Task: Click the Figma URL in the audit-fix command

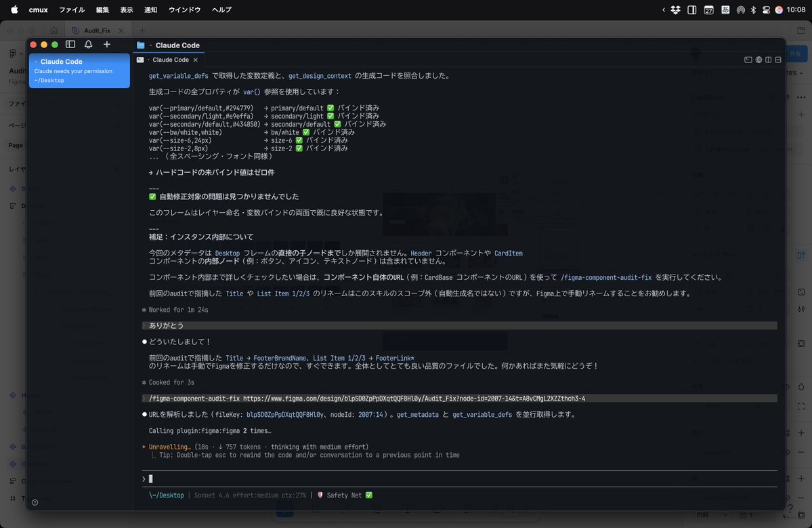Action: [414, 399]
